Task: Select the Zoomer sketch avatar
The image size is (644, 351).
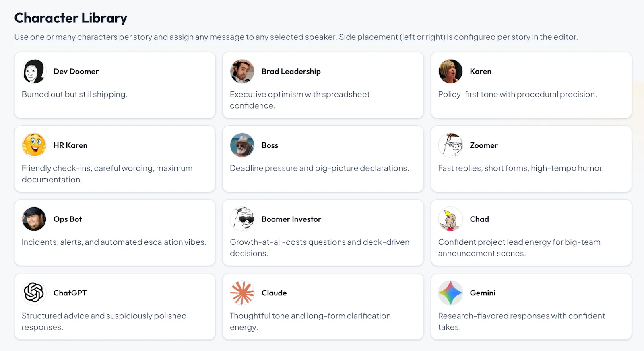Action: coord(450,145)
